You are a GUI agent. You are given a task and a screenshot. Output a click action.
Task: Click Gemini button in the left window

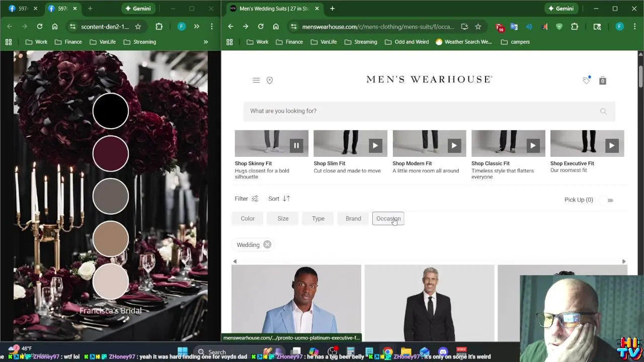138,9
